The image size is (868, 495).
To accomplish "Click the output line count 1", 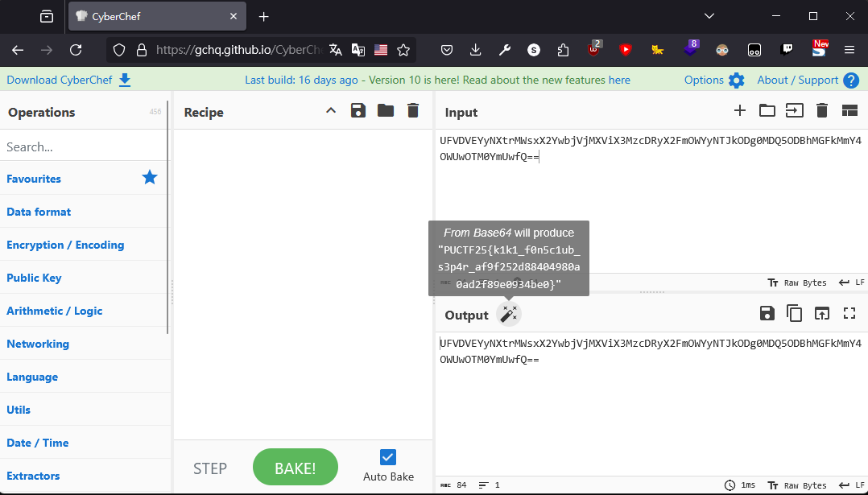I will click(x=490, y=485).
